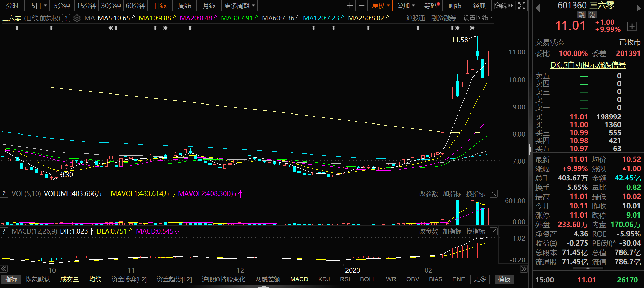Enter fullscreen chart mode
Image resolution: width=644 pixels, height=288 pixels.
point(522,6)
